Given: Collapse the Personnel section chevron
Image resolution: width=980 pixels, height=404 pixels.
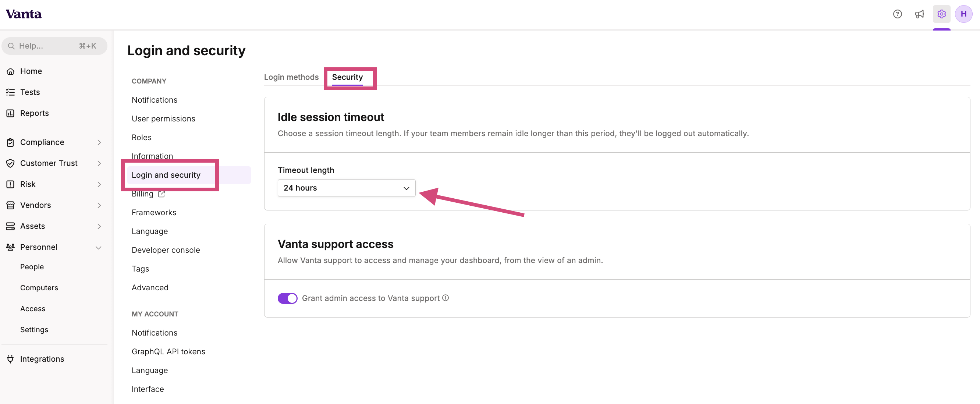Looking at the screenshot, I should click(99, 247).
